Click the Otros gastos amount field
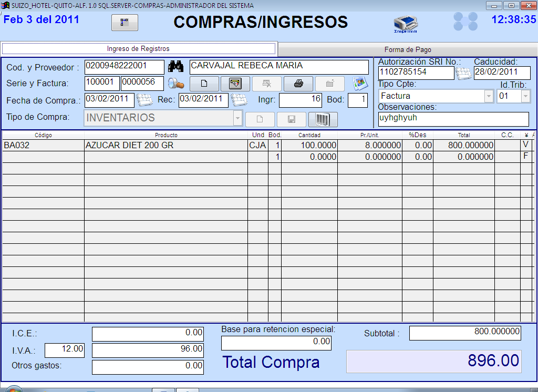 tap(148, 366)
